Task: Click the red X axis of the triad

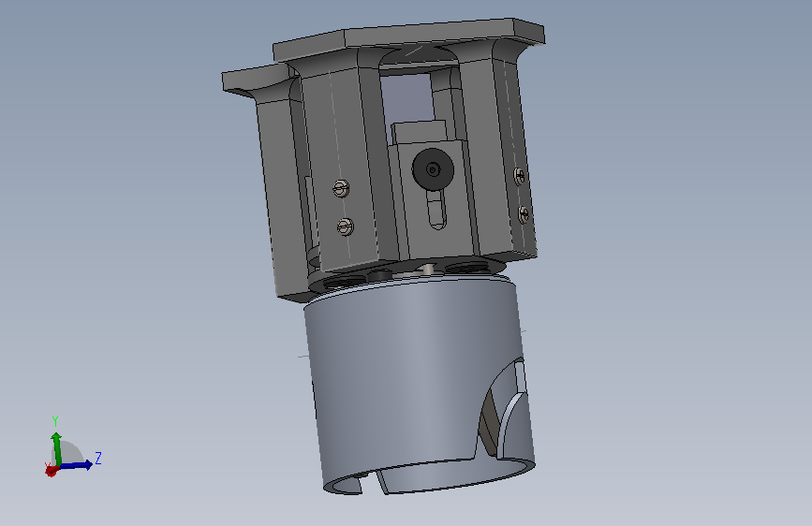Action: tap(51, 471)
